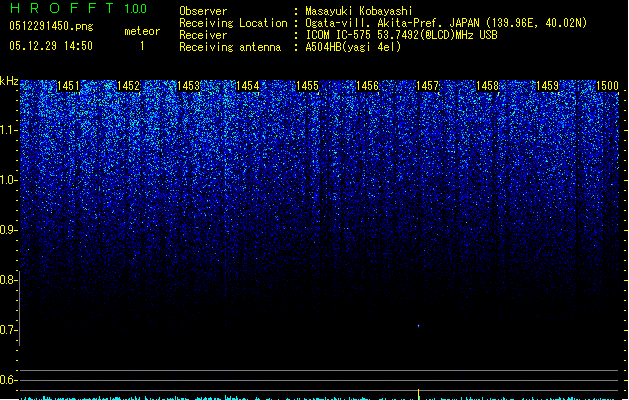The image size is (629, 400).
Task: Click the meteor count value 1
Action: pos(141,46)
